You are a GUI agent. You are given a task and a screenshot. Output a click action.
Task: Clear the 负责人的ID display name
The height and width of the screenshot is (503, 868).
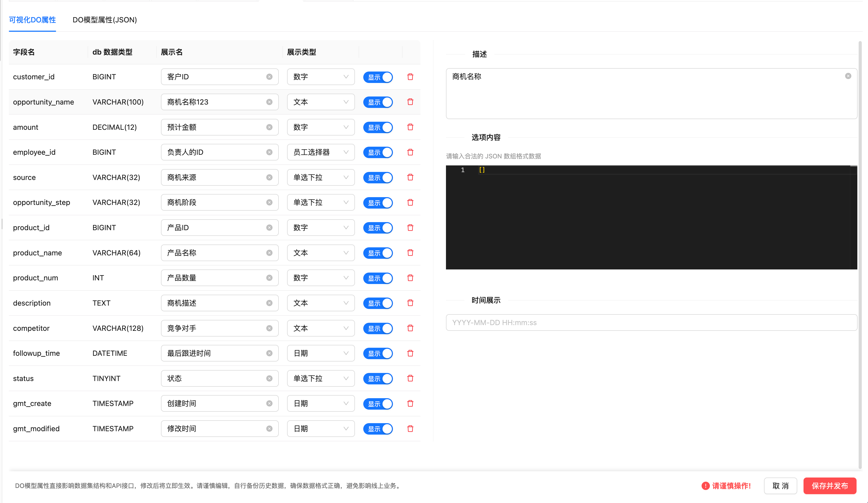click(269, 152)
